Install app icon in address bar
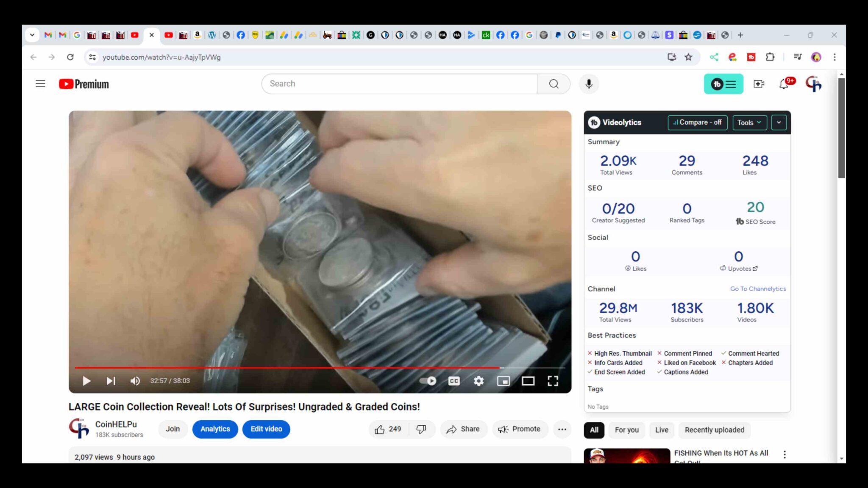This screenshot has height=488, width=868. click(671, 57)
